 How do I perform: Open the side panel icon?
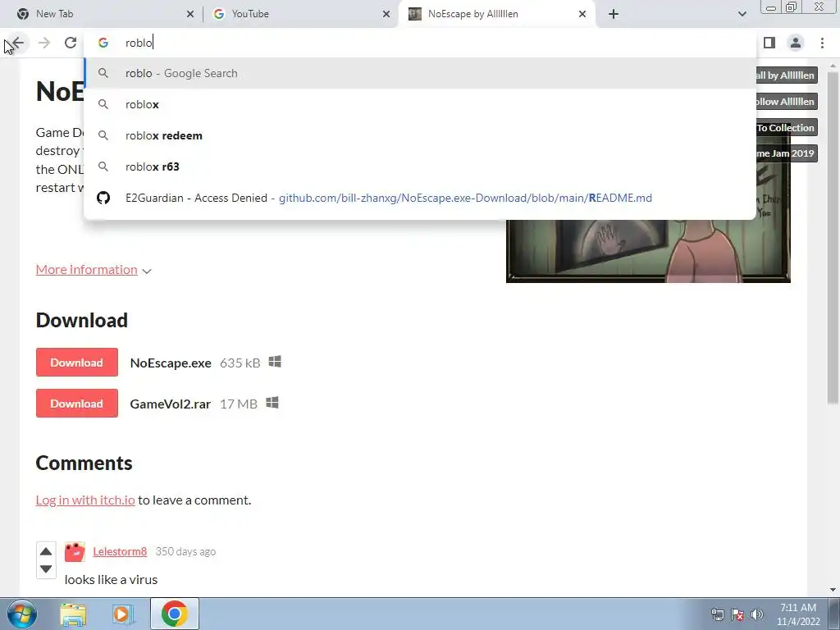pyautogui.click(x=769, y=43)
